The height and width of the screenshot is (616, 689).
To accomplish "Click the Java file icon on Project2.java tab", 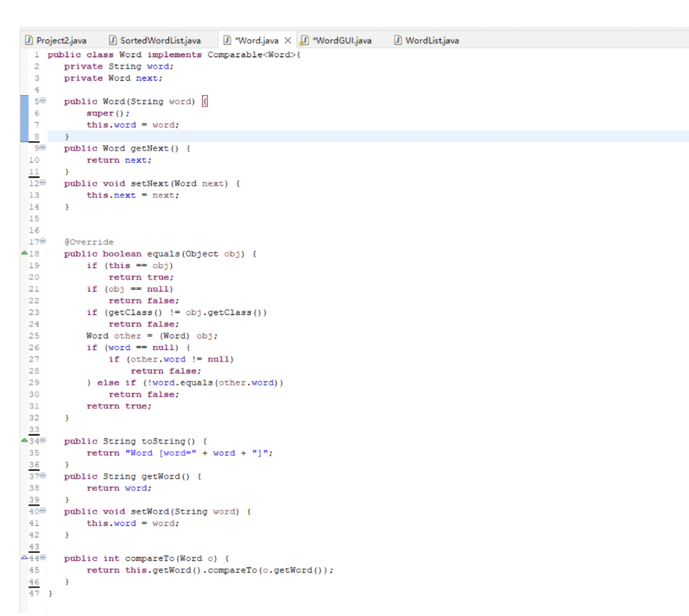I will [x=29, y=40].
